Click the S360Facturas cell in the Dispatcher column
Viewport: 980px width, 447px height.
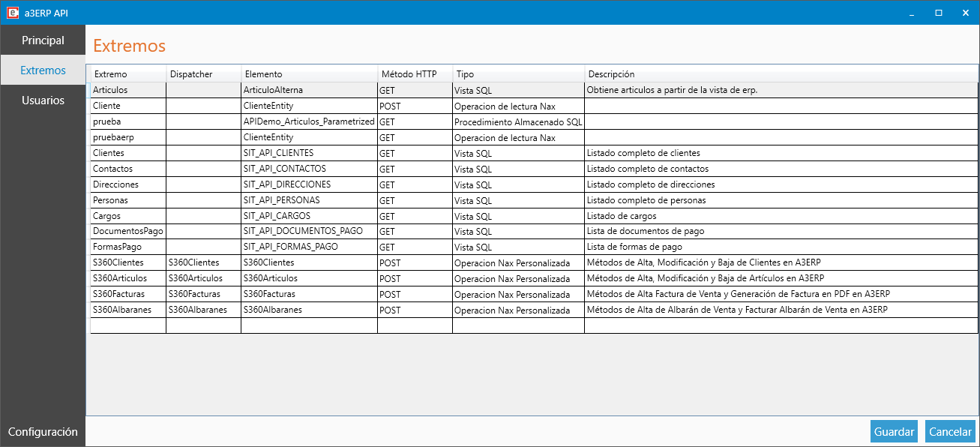coord(204,294)
